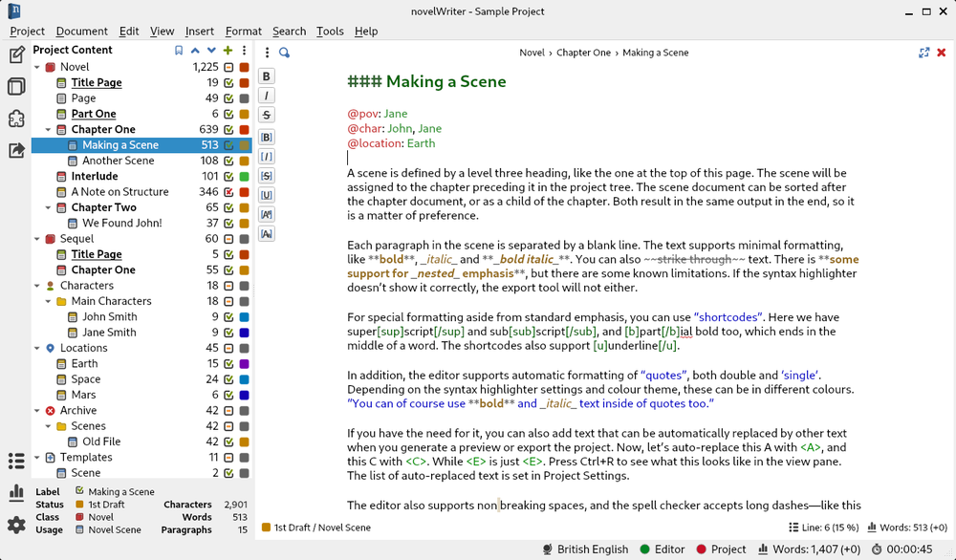Apply Markdown italic with the I button
The image size is (956, 560).
tap(267, 96)
